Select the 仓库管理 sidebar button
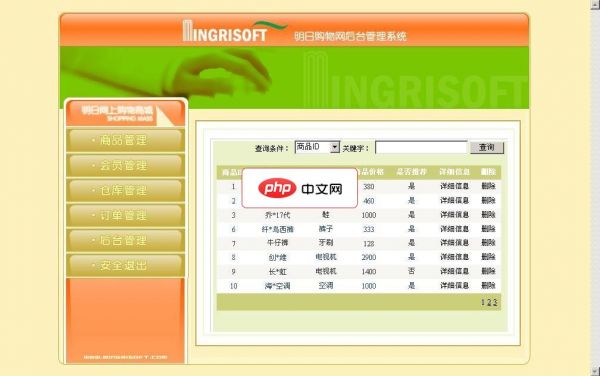The image size is (600, 376). pyautogui.click(x=125, y=190)
